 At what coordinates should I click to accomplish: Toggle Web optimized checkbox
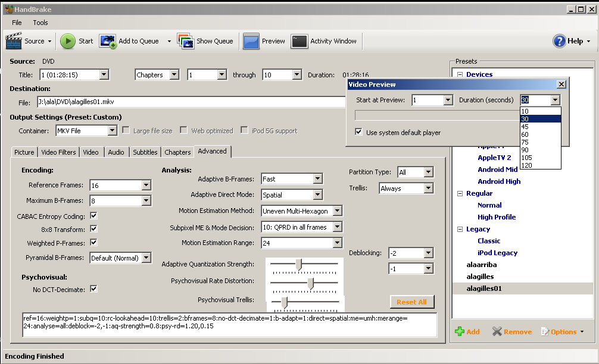[184, 130]
